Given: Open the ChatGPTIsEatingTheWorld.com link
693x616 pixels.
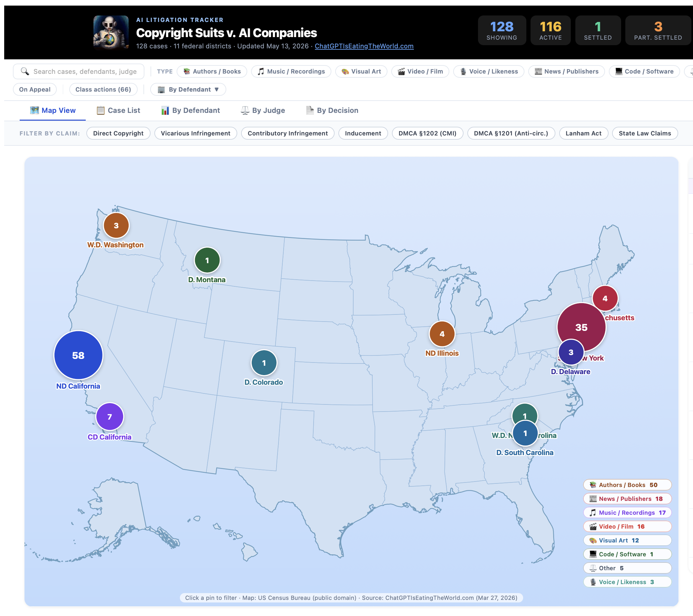Looking at the screenshot, I should (364, 46).
